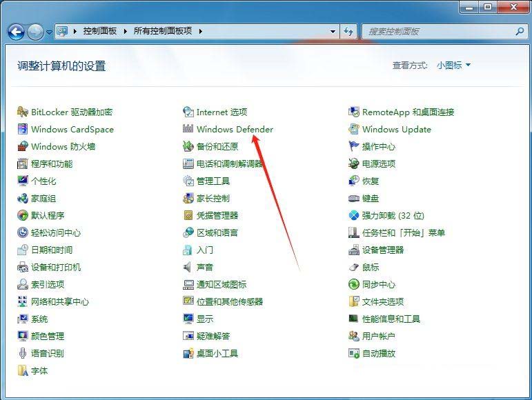The width and height of the screenshot is (532, 400).
Task: Open BitLocker 驱动器加密 icon
Action: [22, 112]
